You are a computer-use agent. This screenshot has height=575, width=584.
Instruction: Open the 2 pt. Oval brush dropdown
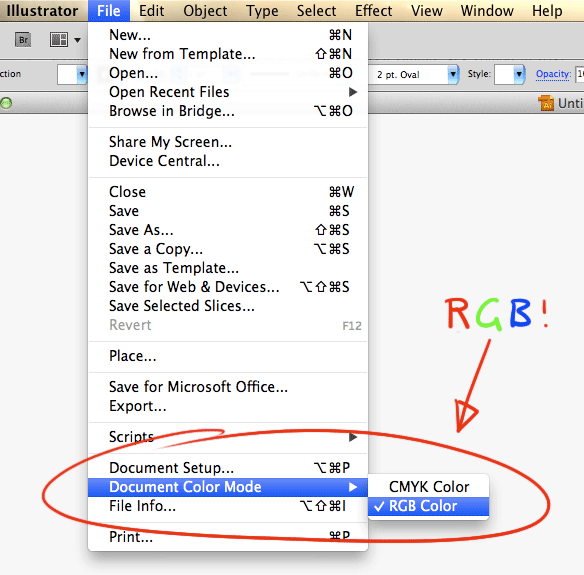pos(453,74)
